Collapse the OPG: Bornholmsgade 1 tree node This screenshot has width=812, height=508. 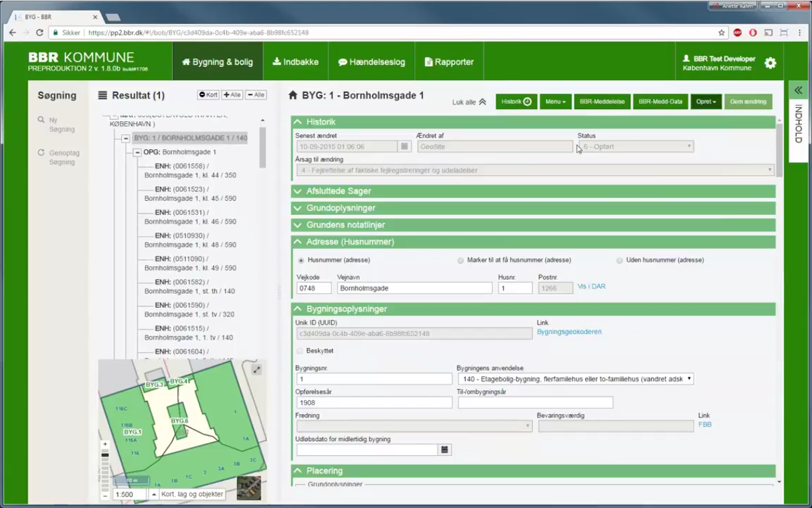pos(137,153)
